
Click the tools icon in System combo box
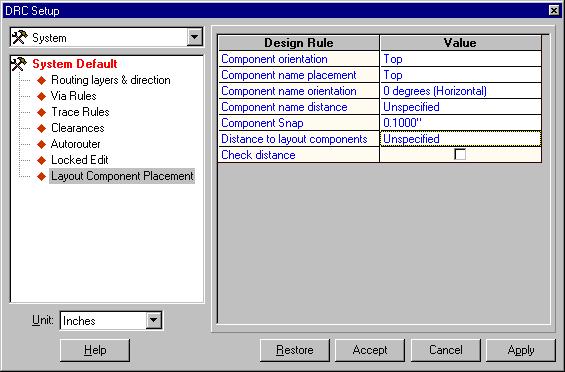20,37
